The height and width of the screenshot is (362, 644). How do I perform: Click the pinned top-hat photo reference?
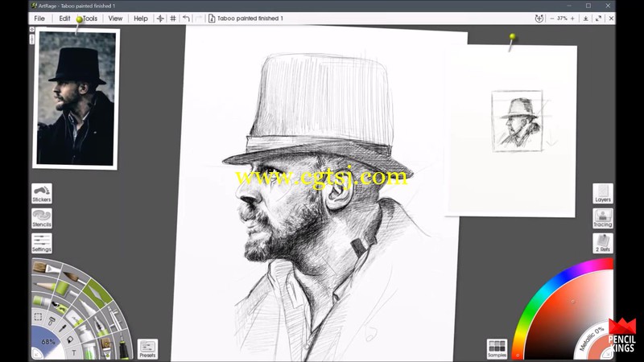click(76, 98)
